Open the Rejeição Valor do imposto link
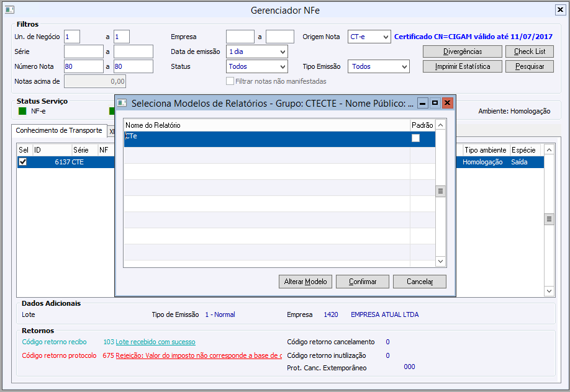 (199, 355)
